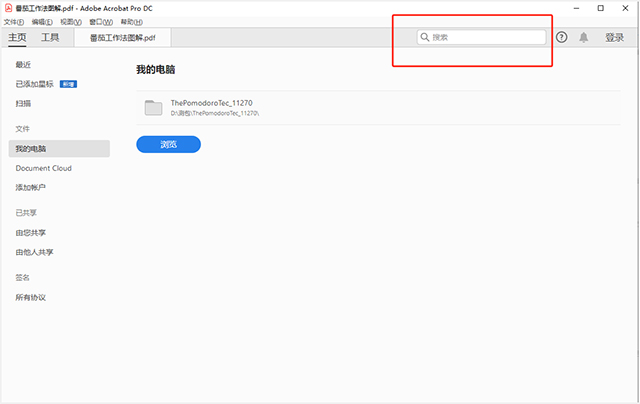Open the 编辑(E) menu
640x404 pixels.
42,22
